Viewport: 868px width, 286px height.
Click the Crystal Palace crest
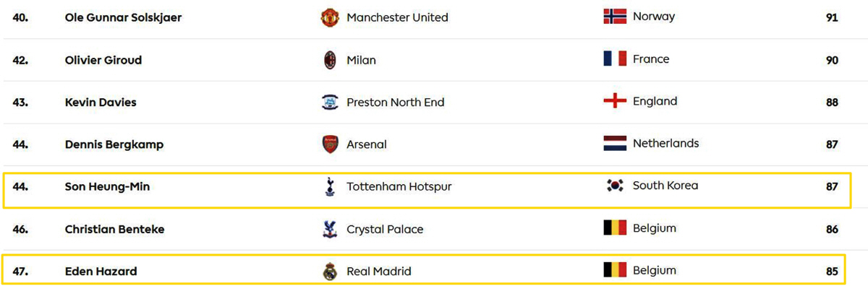330,230
